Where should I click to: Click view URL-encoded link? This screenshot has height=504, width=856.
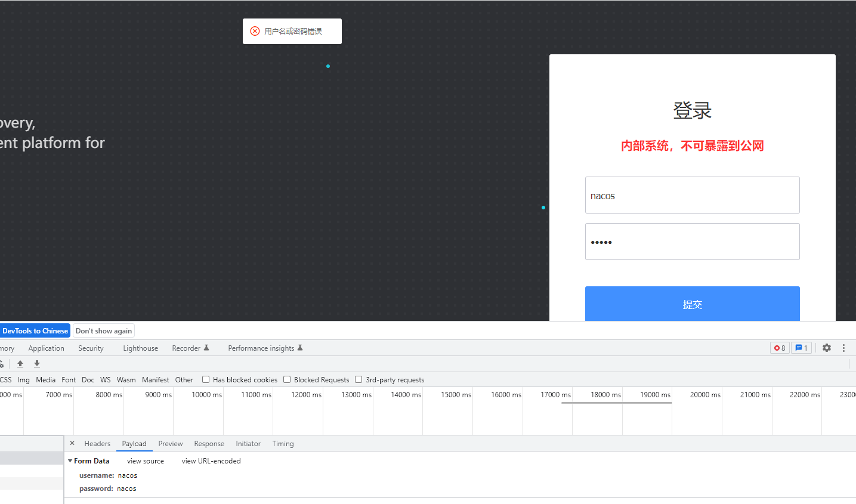(x=211, y=461)
